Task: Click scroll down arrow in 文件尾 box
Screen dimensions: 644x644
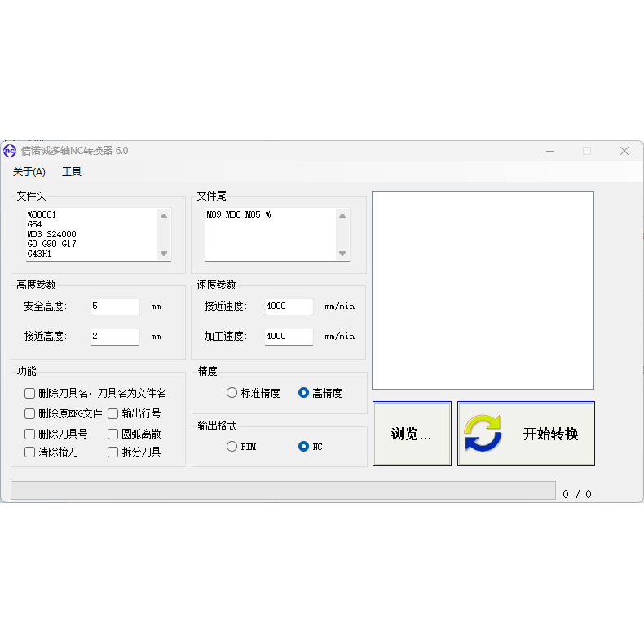Action: coord(342,254)
